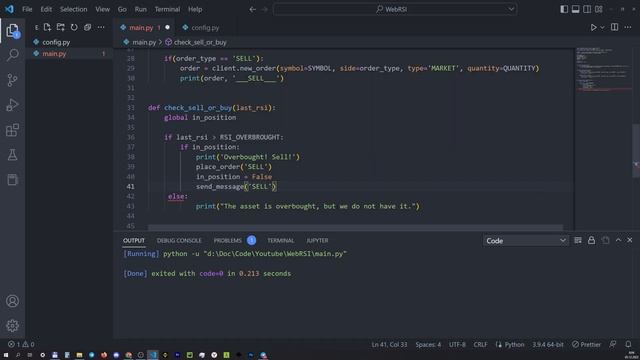640x360 pixels.
Task: Click main.py in the breadcrumb
Action: click(x=144, y=42)
